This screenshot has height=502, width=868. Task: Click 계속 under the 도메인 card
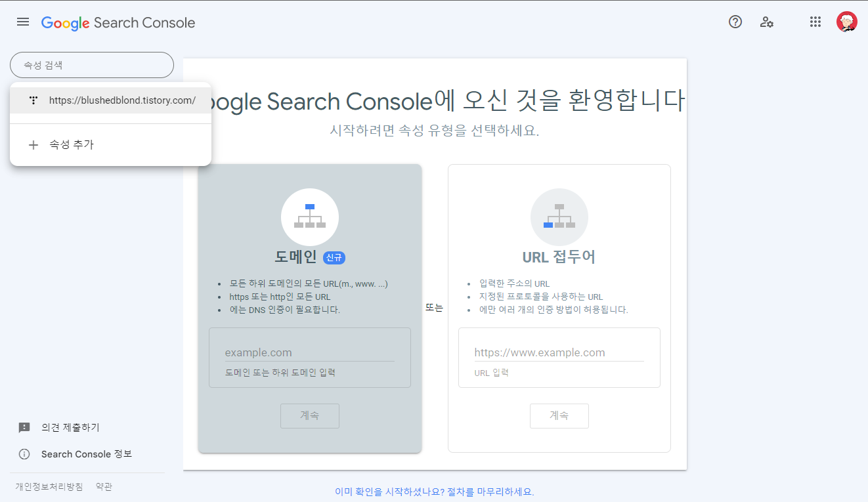point(310,415)
